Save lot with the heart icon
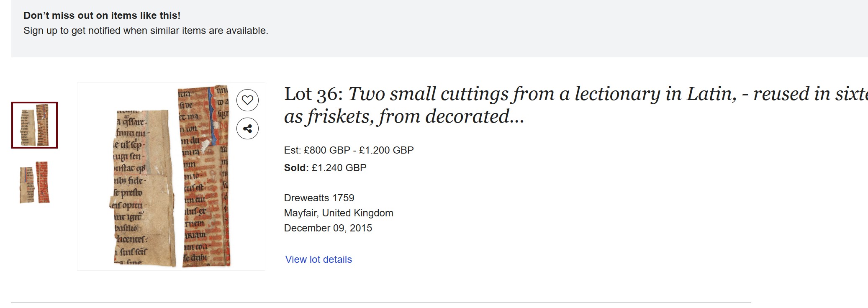Image resolution: width=868 pixels, height=308 pixels. 247,100
